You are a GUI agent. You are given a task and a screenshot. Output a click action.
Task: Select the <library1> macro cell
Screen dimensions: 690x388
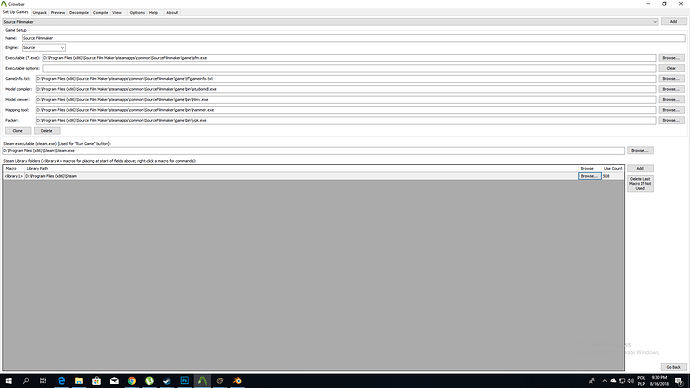click(x=14, y=176)
